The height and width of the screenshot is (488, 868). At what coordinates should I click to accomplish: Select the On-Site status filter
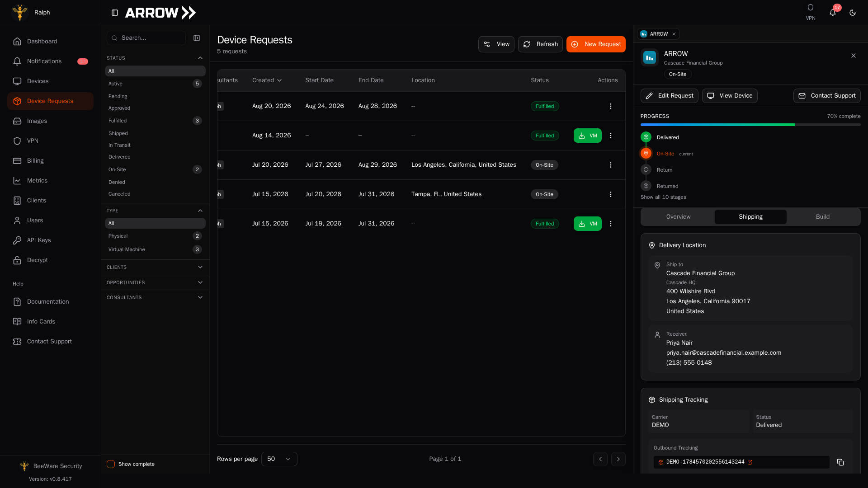pyautogui.click(x=155, y=169)
